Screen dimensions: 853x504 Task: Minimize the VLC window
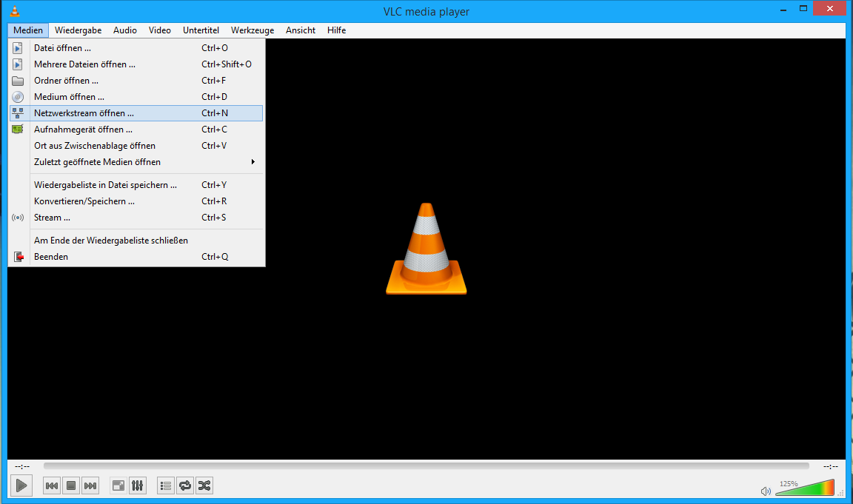[784, 9]
